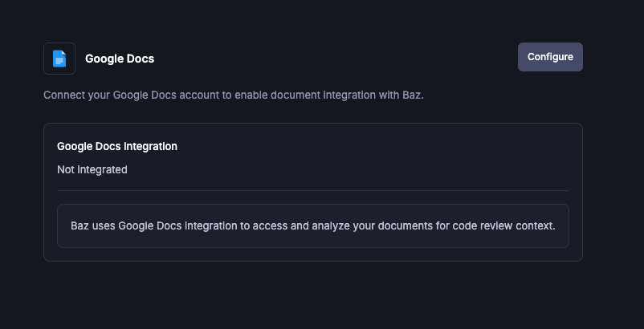Click the blue Google Docs icon
The width and height of the screenshot is (644, 329).
(x=59, y=59)
